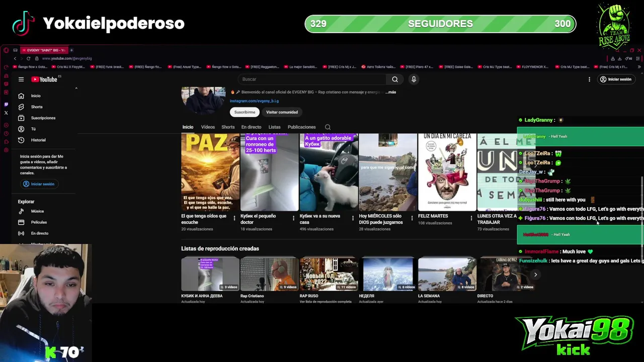Click the Suscribirme button
This screenshot has height=362, width=644.
245,112
